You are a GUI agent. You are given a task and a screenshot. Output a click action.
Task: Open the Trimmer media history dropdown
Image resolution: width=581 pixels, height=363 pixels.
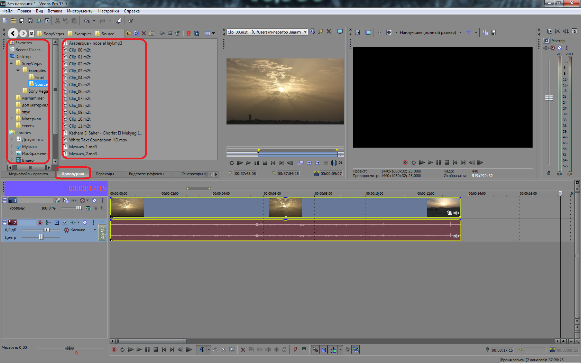(305, 32)
